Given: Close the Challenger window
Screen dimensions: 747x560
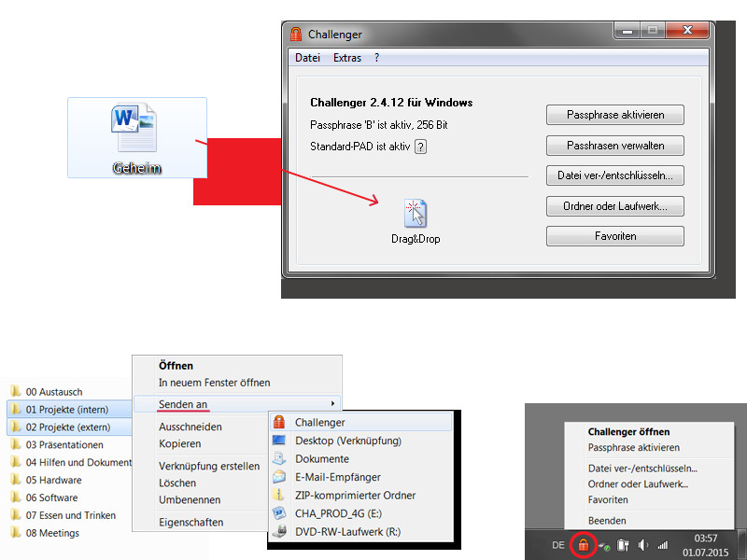Looking at the screenshot, I should click(x=687, y=31).
